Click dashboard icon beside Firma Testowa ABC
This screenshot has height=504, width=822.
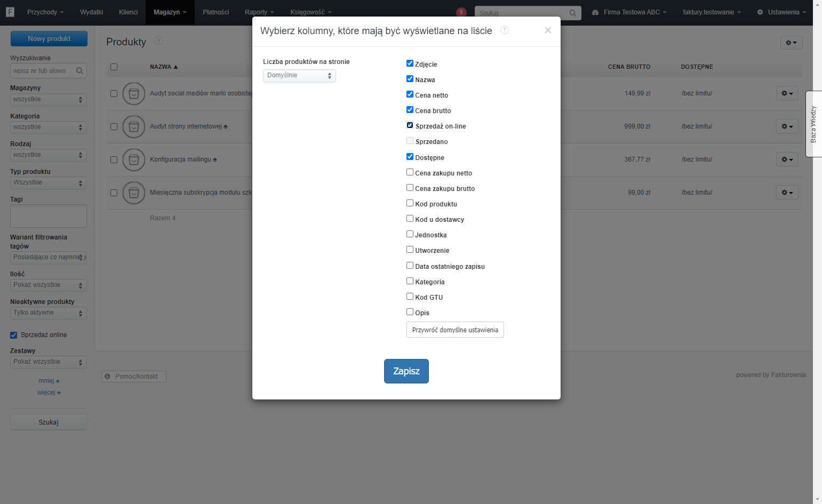pos(595,12)
